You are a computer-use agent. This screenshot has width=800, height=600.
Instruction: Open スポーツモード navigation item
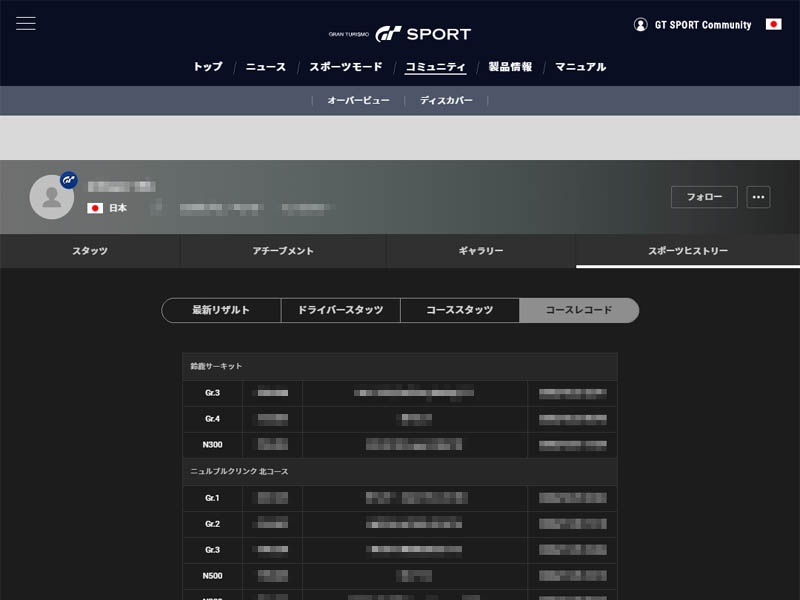pos(346,67)
